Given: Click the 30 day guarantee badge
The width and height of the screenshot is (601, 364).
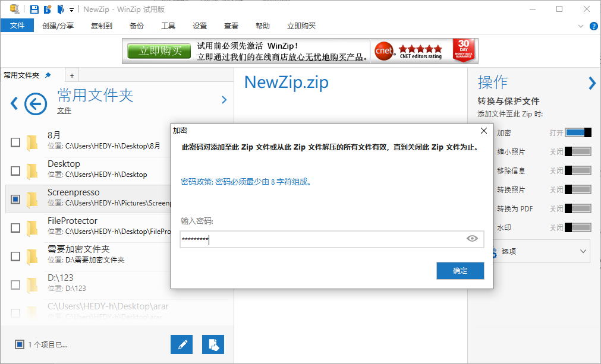Looking at the screenshot, I should point(464,50).
